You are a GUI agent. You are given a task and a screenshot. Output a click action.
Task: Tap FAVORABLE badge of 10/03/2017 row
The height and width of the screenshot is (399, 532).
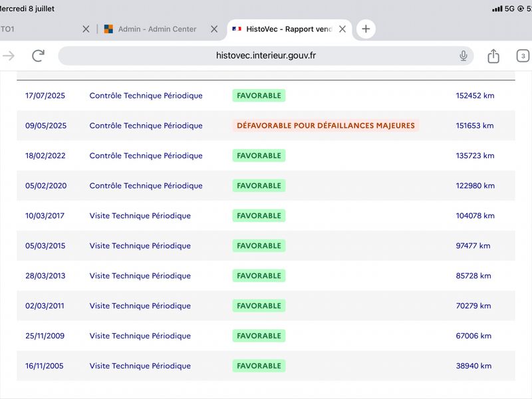pos(259,215)
